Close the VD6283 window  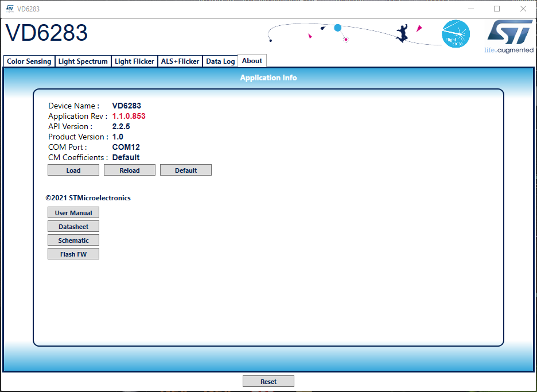523,9
